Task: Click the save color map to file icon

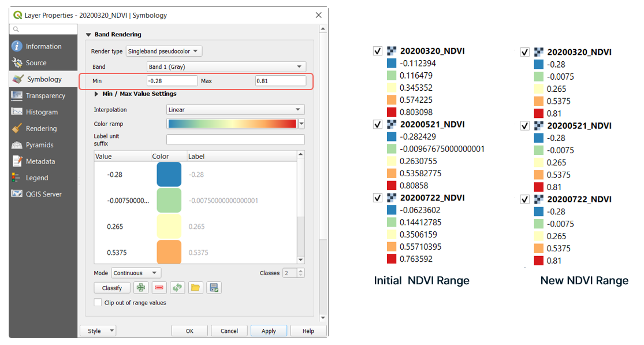Action: point(214,288)
